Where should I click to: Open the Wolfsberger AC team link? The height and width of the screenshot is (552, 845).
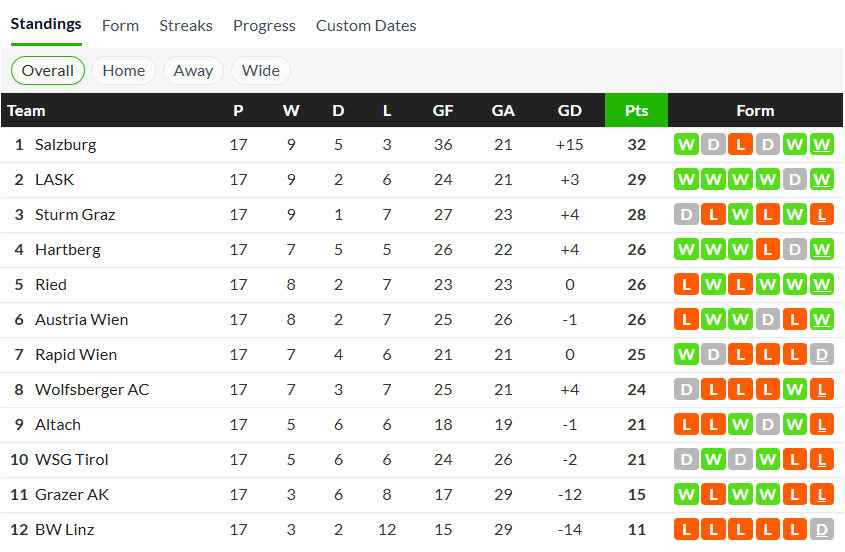click(x=92, y=389)
